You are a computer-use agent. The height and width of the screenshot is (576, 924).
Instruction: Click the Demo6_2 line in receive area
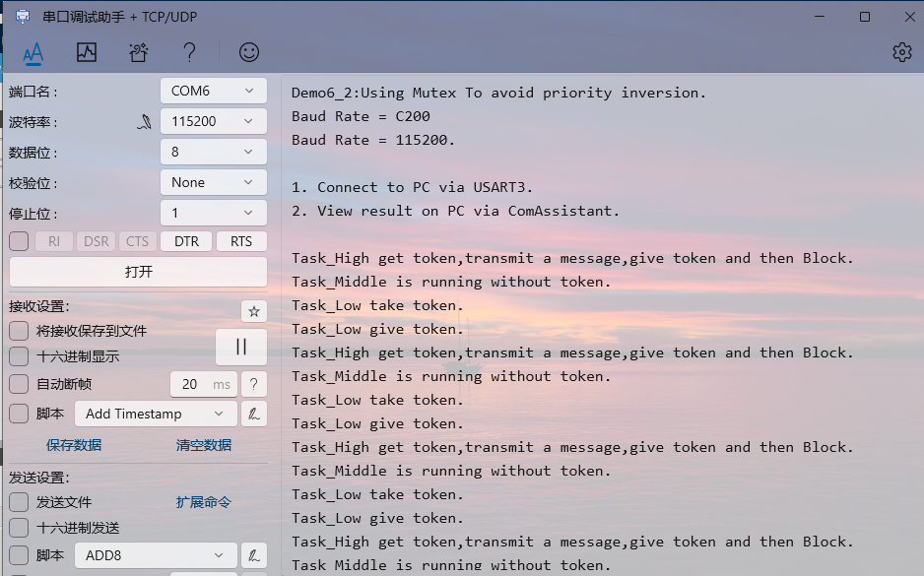[x=498, y=94]
